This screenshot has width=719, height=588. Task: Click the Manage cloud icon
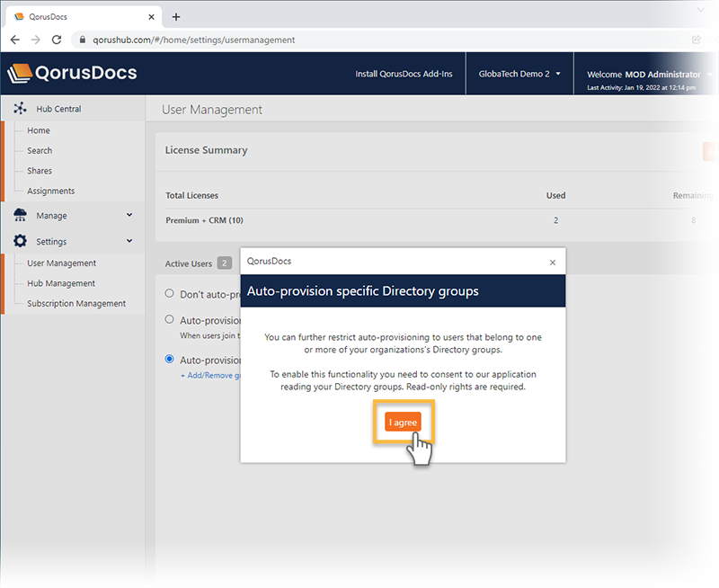point(20,216)
